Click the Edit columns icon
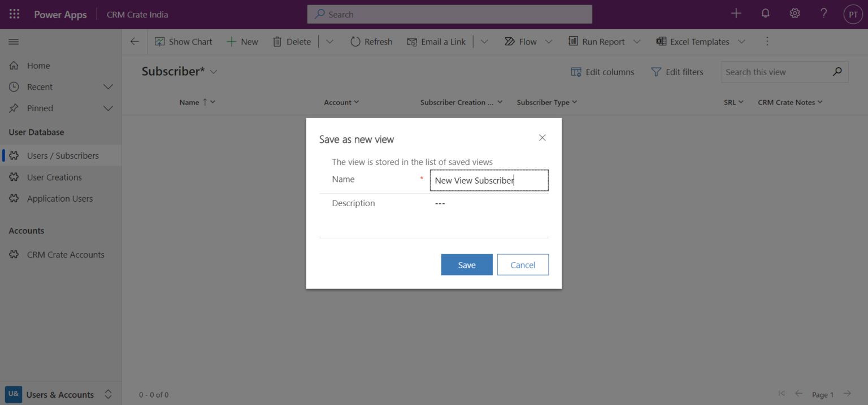The image size is (868, 405). 576,72
